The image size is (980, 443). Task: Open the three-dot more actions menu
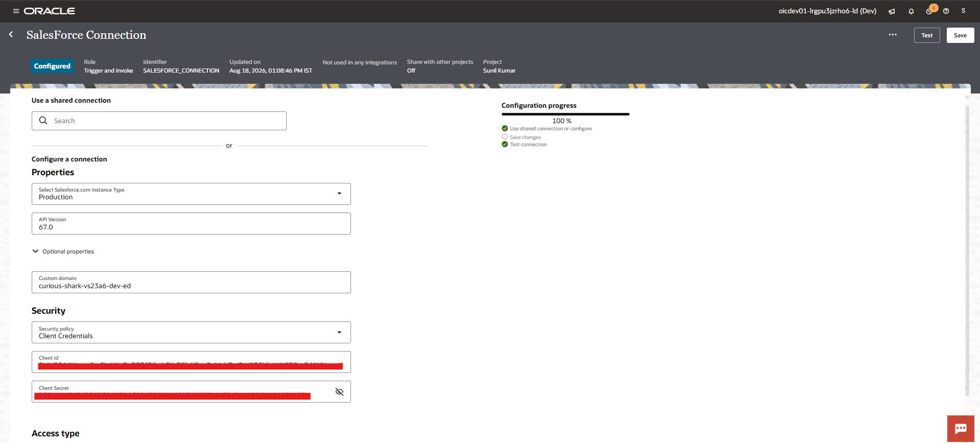(x=893, y=35)
